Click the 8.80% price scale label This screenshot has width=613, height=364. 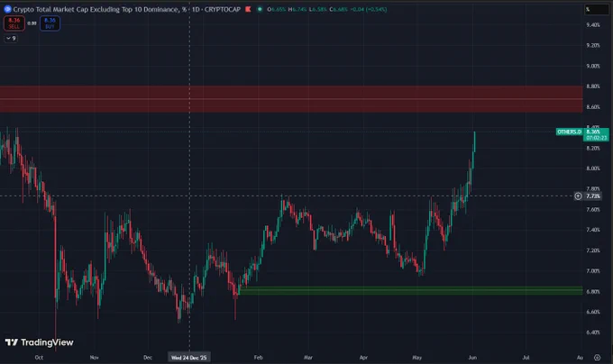tap(593, 86)
